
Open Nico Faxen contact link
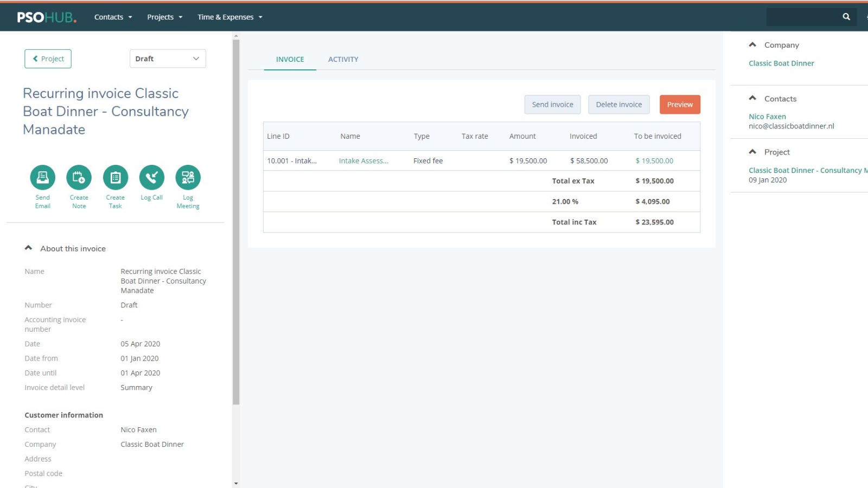click(x=767, y=117)
